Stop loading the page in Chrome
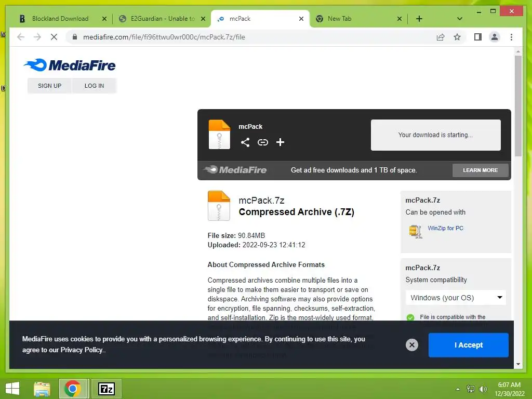 [54, 37]
